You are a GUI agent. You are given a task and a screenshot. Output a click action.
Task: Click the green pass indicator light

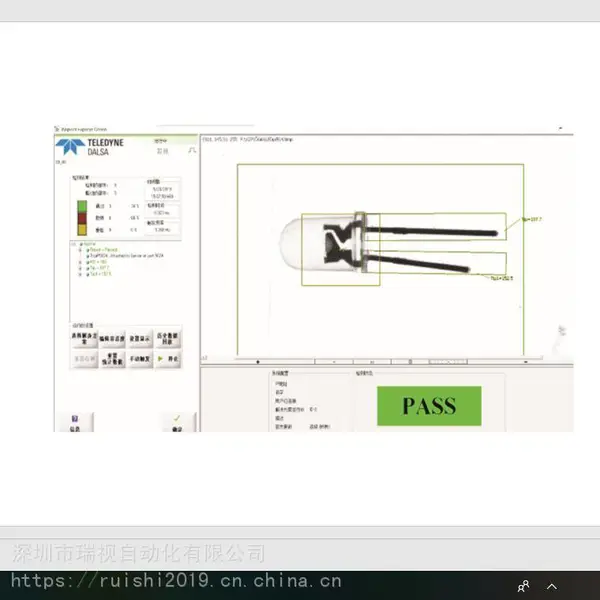[x=82, y=206]
